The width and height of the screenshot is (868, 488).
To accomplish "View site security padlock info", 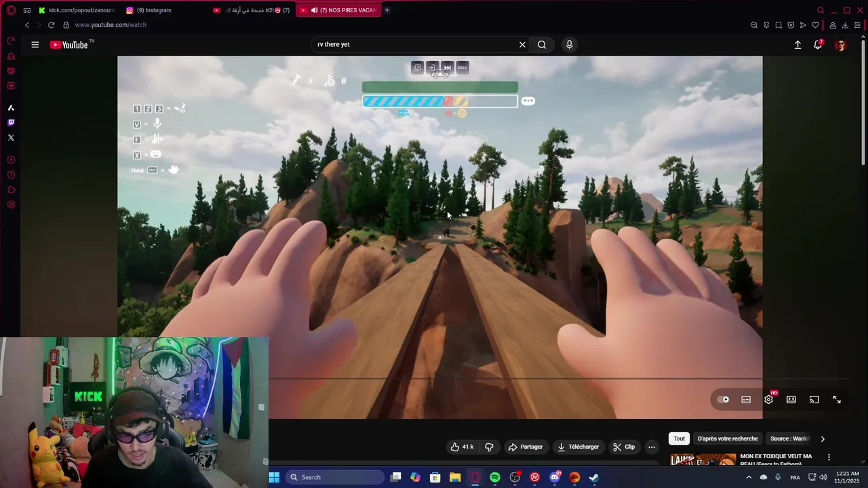I will [x=66, y=25].
